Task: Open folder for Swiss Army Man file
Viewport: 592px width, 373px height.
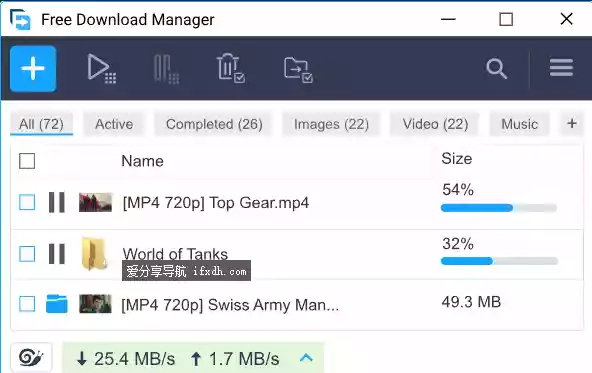Action: pyautogui.click(x=57, y=304)
